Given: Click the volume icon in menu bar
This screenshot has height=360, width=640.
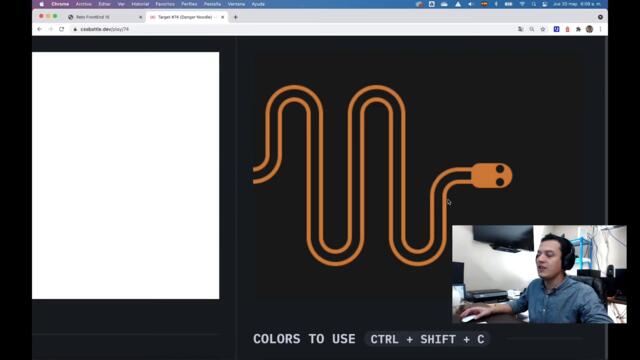Looking at the screenshot, I should tap(470, 4).
